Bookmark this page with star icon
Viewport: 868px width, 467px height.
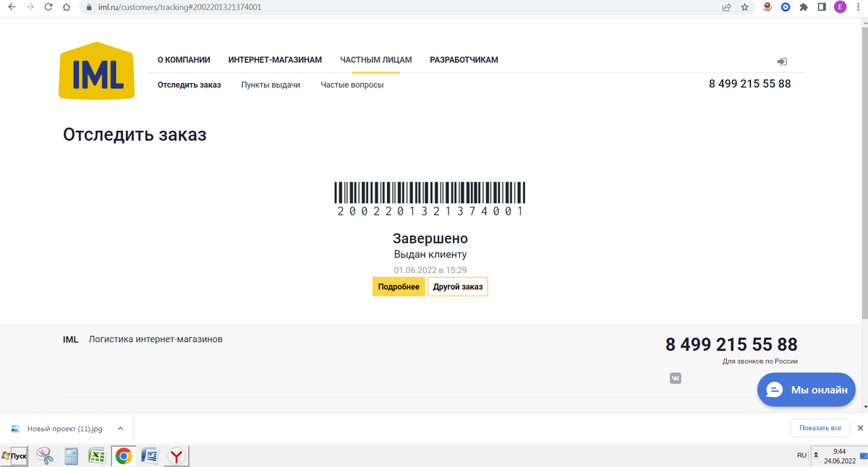coord(744,7)
